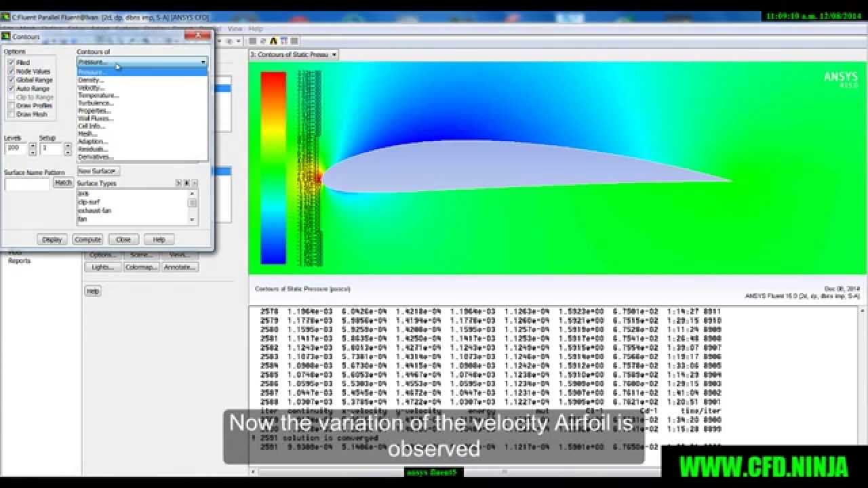
Task: Click the middle small icon beside Surface Types
Action: click(x=186, y=183)
